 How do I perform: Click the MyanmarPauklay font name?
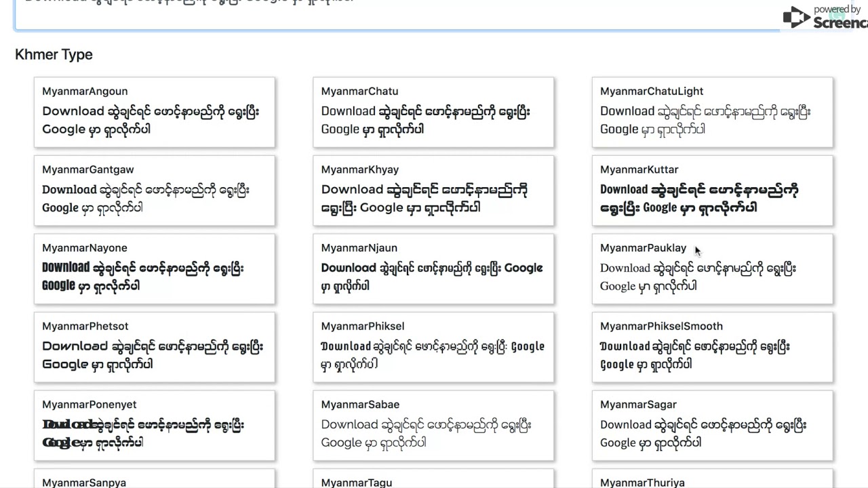(644, 248)
